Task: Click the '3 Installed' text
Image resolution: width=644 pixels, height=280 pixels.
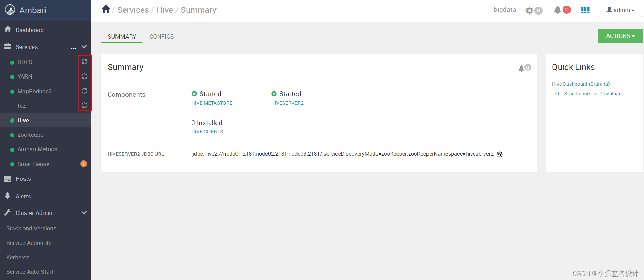Action: coord(207,123)
